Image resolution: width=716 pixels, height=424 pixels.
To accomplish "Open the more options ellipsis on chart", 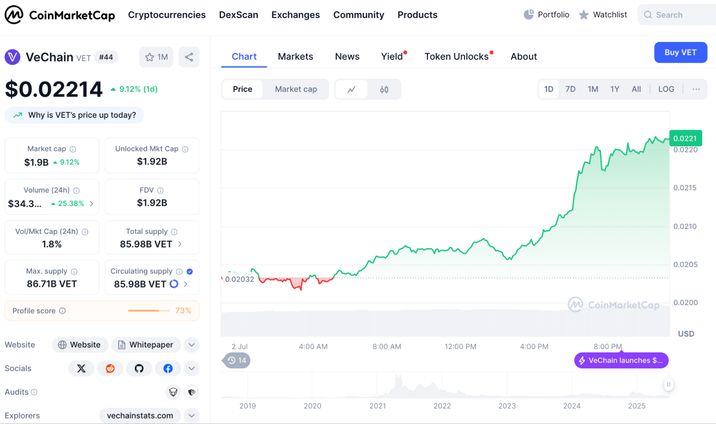I will click(x=696, y=89).
